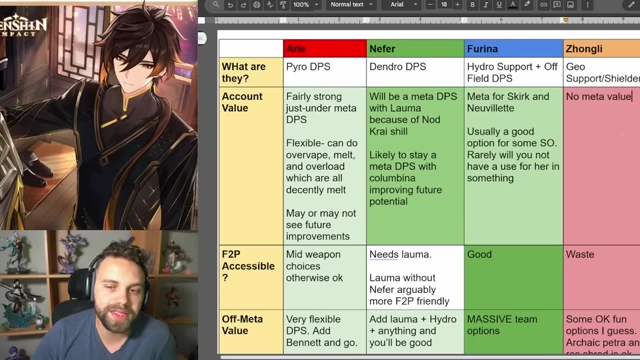The height and width of the screenshot is (360, 640).
Task: Print the document
Action: coord(256,5)
